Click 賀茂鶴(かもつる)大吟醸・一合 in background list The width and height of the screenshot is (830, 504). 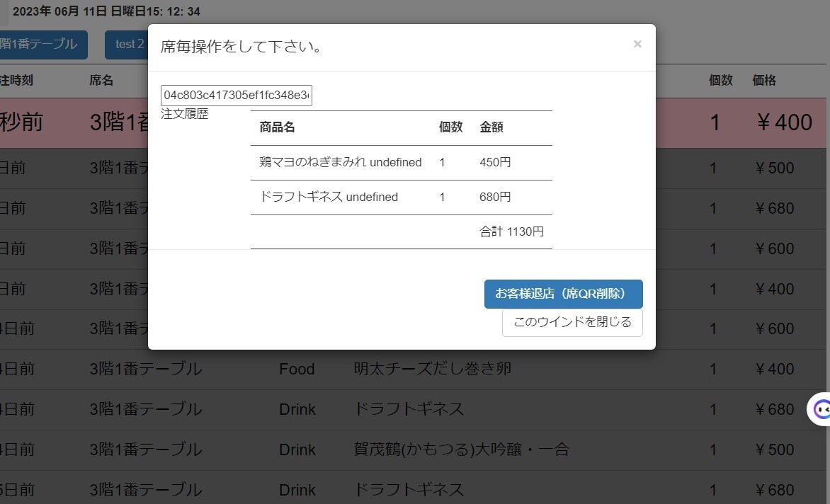tap(462, 449)
